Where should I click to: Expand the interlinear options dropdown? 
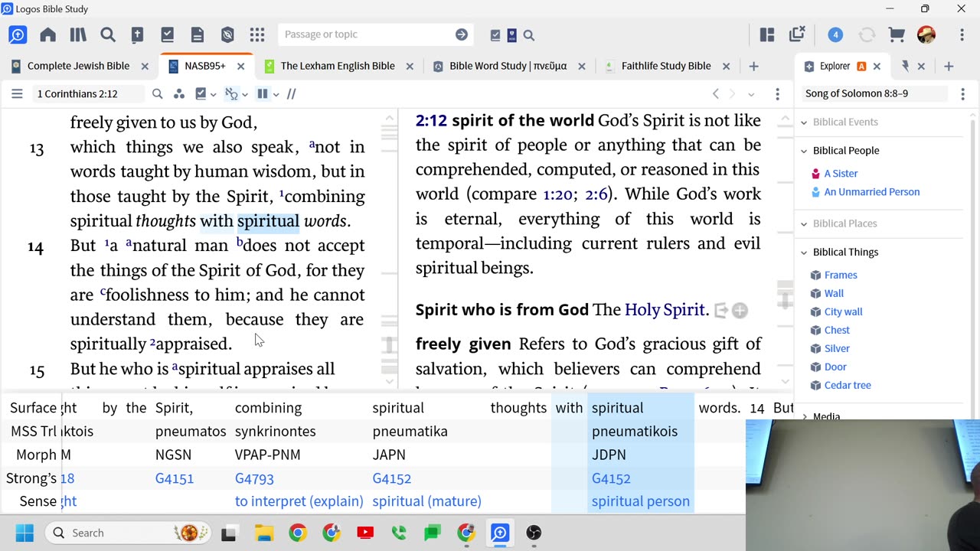tap(244, 94)
